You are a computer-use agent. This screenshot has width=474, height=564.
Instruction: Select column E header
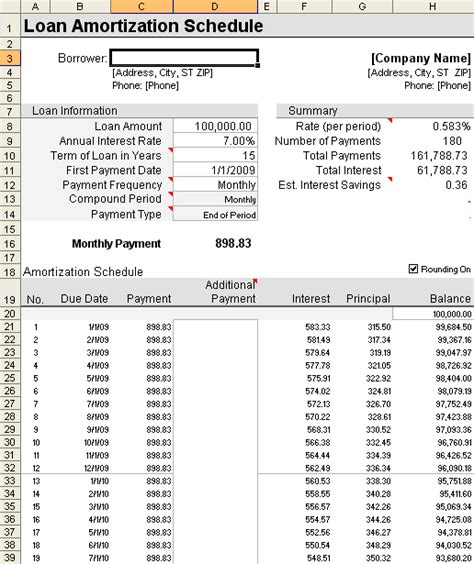click(x=266, y=6)
